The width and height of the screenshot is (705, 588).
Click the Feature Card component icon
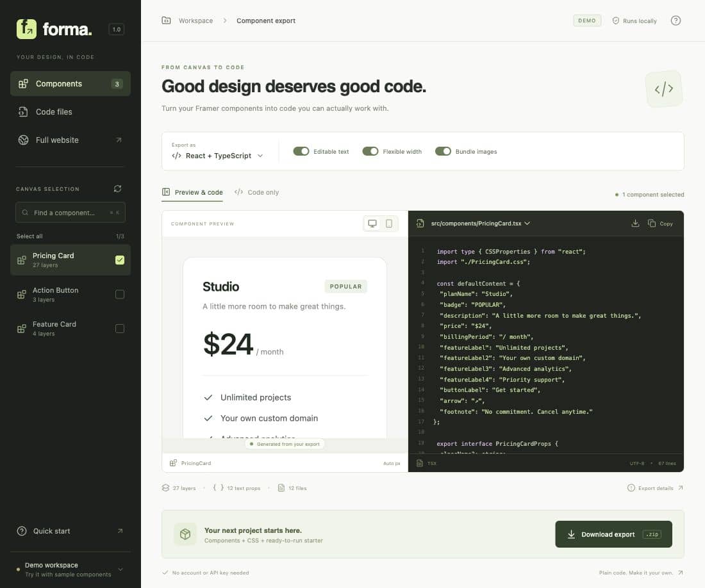(22, 329)
